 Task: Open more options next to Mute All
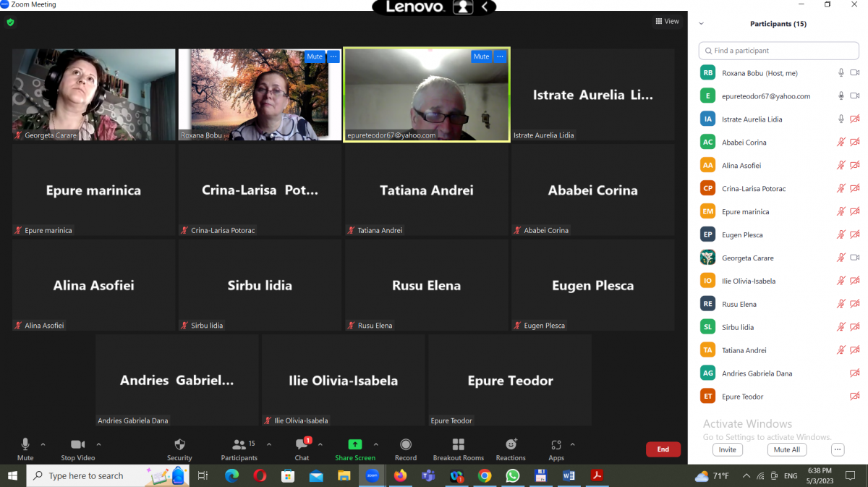point(838,449)
